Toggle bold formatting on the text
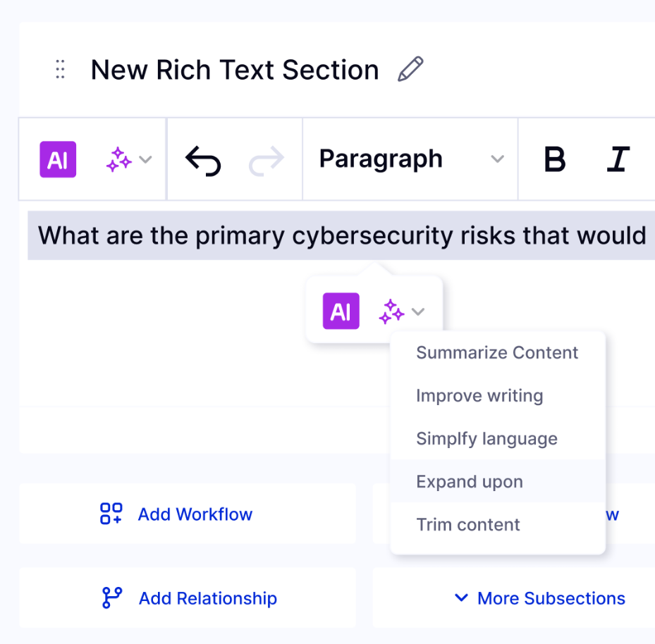 [555, 159]
